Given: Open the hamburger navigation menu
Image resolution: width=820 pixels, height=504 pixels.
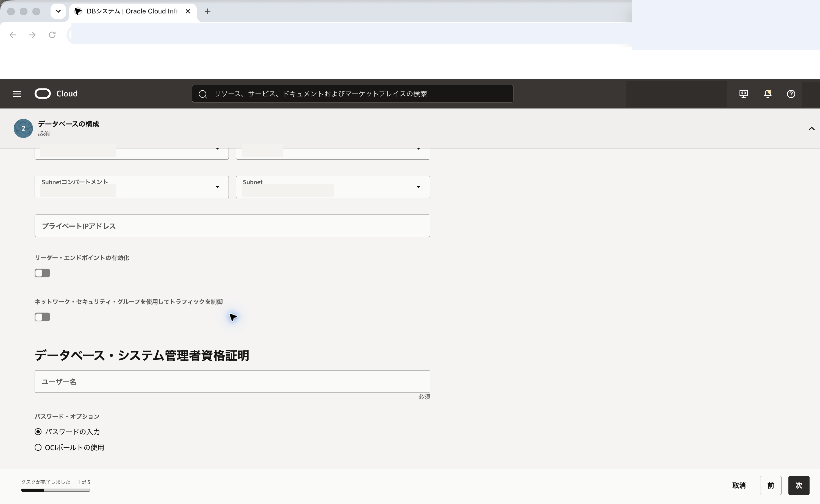Looking at the screenshot, I should coord(17,94).
